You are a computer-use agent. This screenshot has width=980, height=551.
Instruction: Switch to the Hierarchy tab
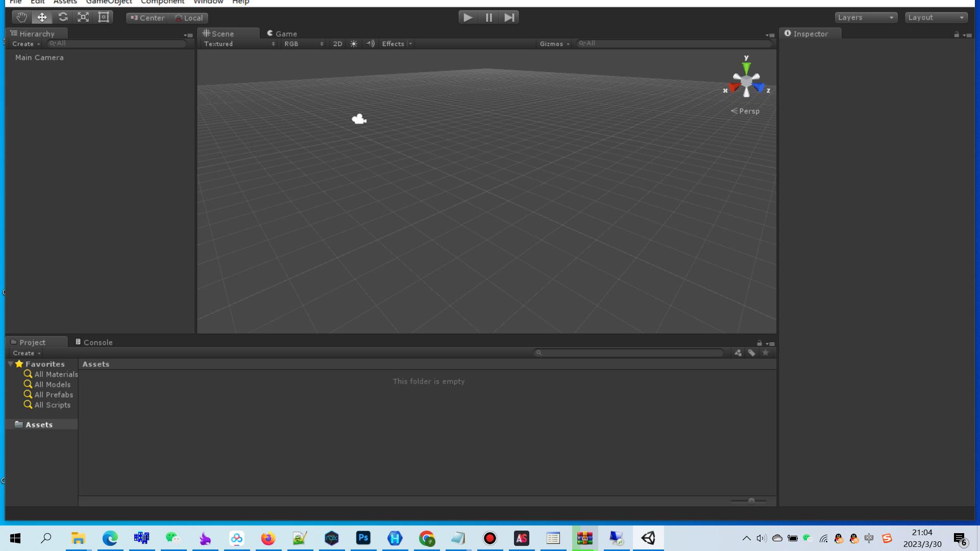coord(37,34)
